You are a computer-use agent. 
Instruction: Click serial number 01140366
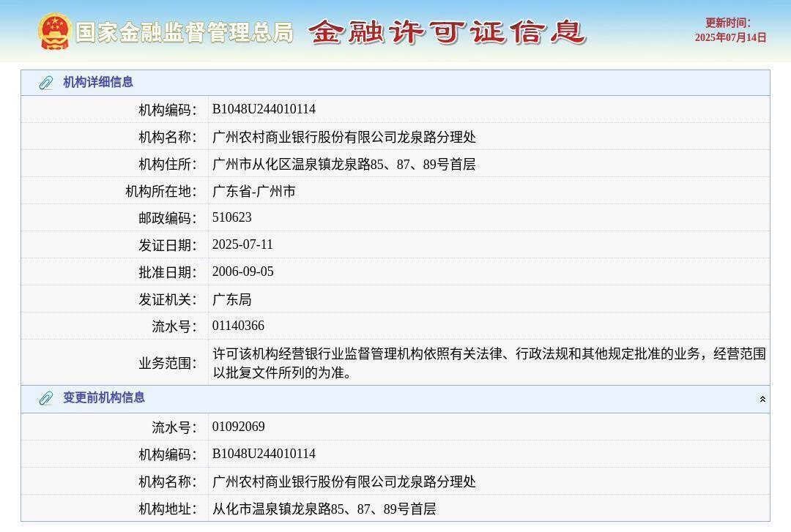tap(238, 326)
